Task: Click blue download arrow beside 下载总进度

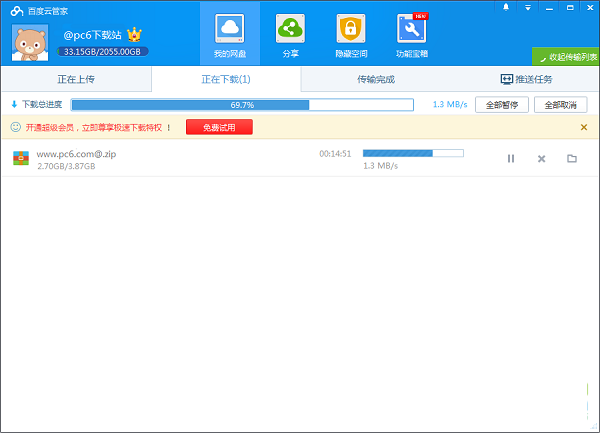Action: tap(15, 104)
